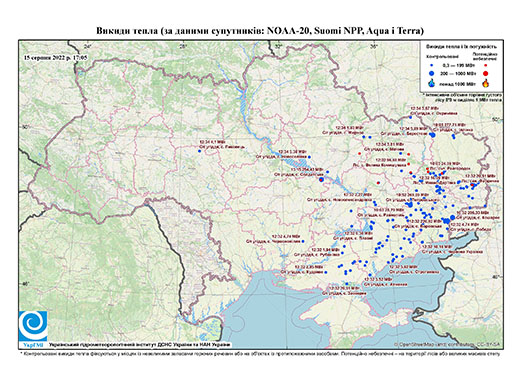
Task: Select the blue flame legend icon
Action: (x=432, y=83)
